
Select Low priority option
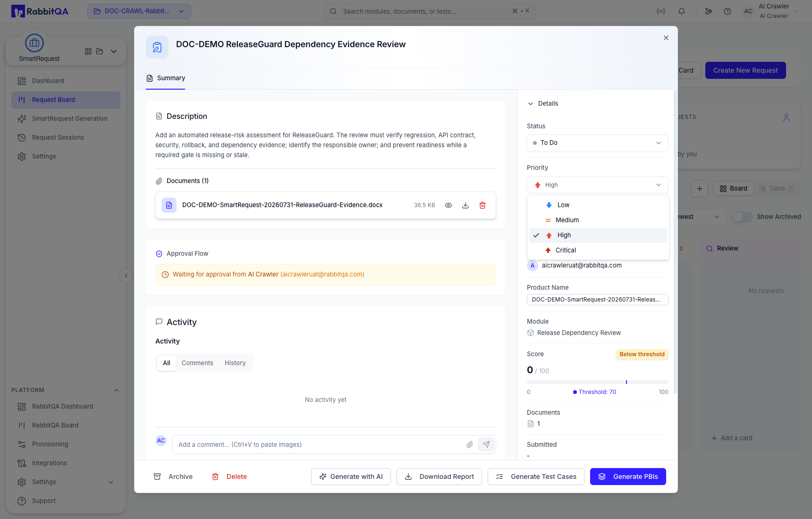coord(598,205)
